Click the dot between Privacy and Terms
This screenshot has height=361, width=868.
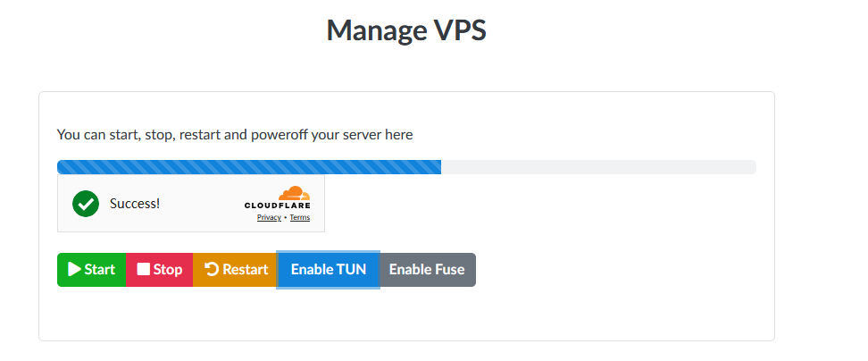coord(285,218)
